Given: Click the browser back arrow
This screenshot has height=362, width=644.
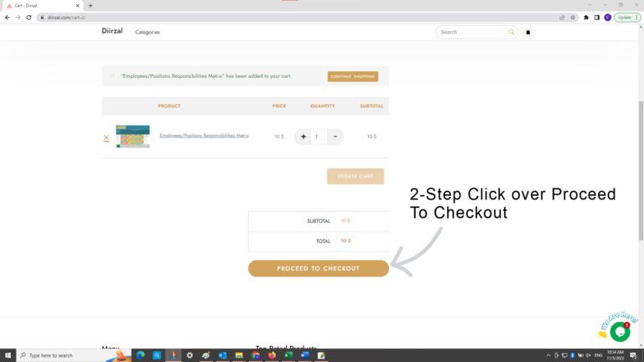Looking at the screenshot, I should coord(8,18).
